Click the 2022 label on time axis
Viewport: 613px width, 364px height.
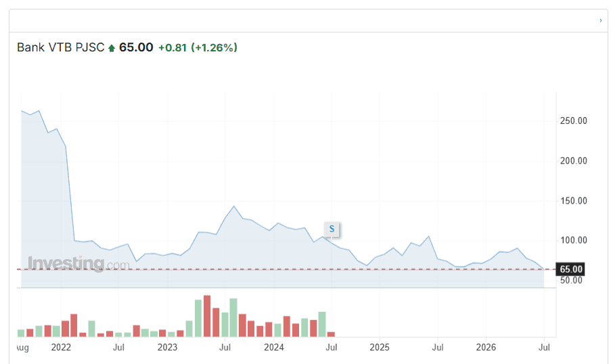pos(61,347)
